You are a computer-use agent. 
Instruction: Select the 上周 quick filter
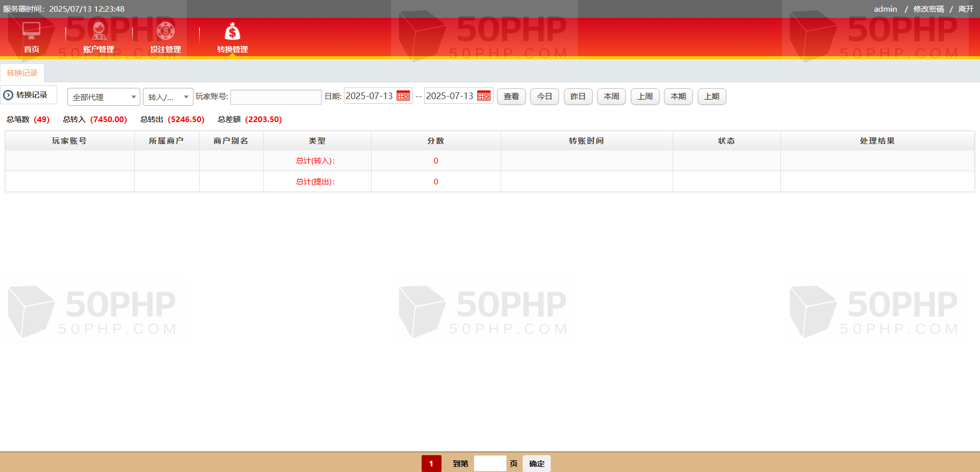[645, 97]
